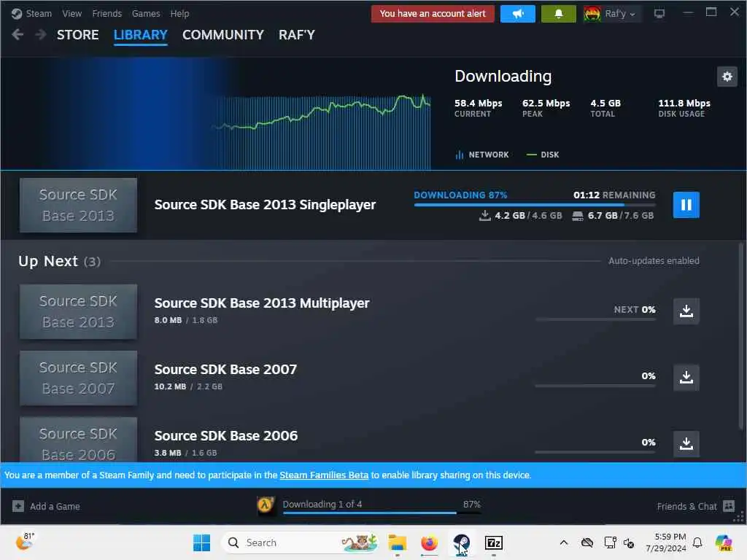Show hidden system tray icons chevron
The width and height of the screenshot is (747, 560).
click(564, 542)
